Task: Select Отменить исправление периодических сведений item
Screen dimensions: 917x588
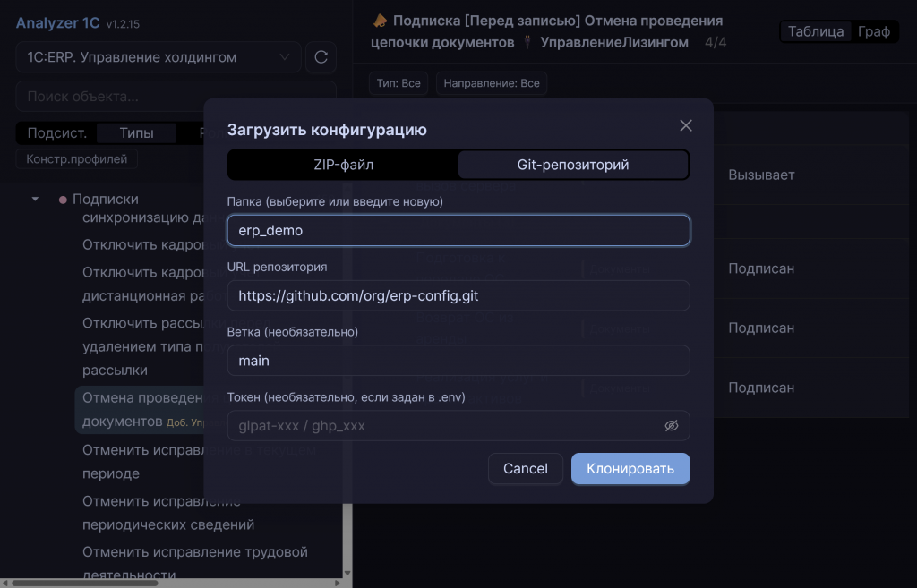Action: [x=168, y=514]
